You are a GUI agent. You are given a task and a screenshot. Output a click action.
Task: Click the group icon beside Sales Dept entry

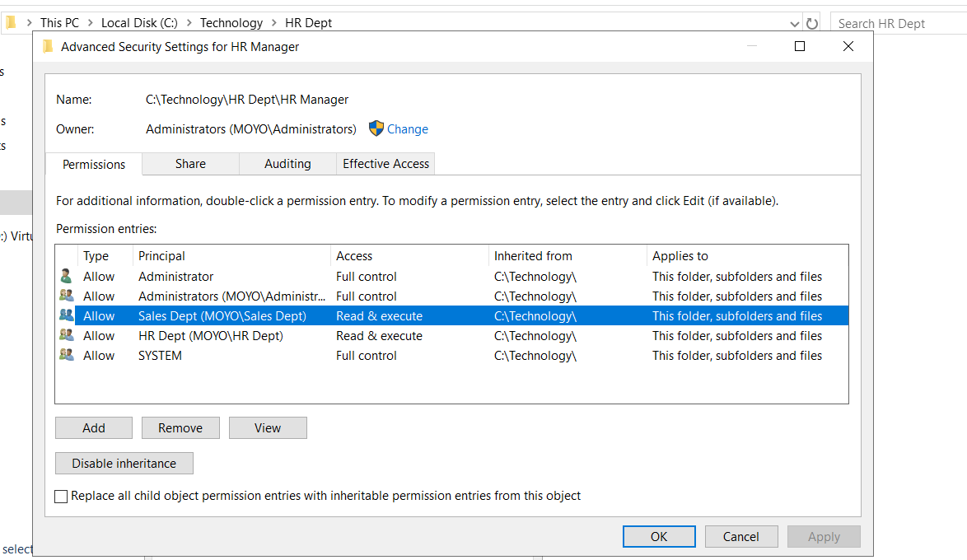click(x=66, y=316)
